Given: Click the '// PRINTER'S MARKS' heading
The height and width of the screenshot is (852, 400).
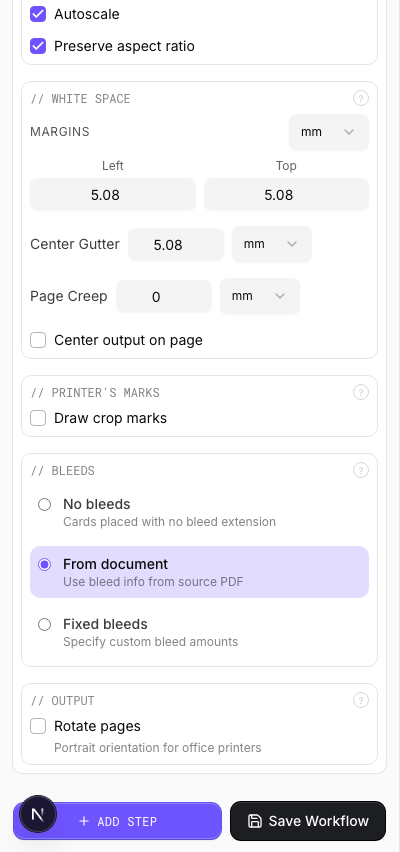Looking at the screenshot, I should click(95, 393).
